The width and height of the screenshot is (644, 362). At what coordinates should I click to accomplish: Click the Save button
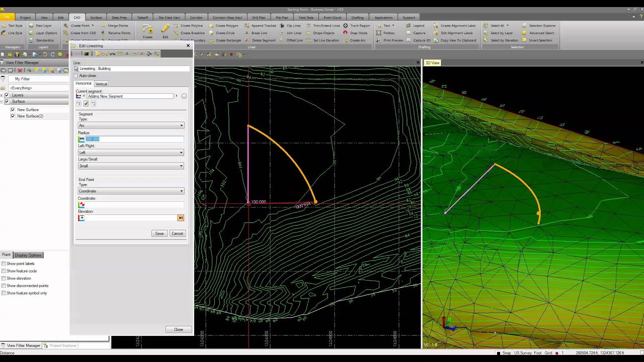159,233
